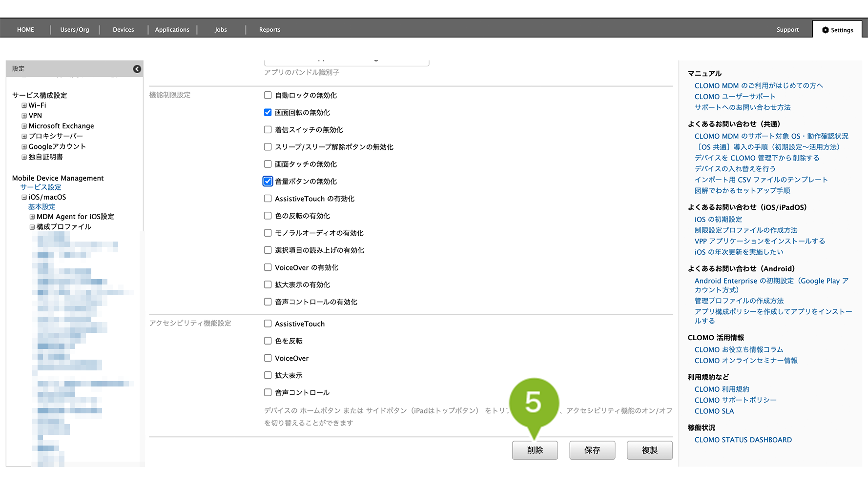This screenshot has height=488, width=868.
Task: Click the 削除 button
Action: (535, 450)
